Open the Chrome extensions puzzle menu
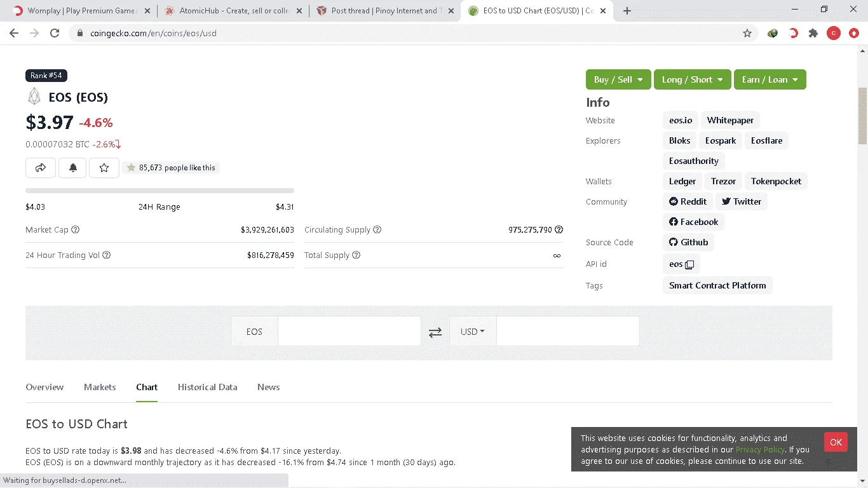868x488 pixels. (813, 33)
